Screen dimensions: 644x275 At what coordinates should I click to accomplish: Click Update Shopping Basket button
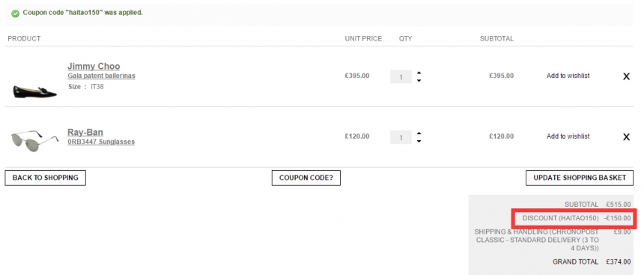pos(580,178)
